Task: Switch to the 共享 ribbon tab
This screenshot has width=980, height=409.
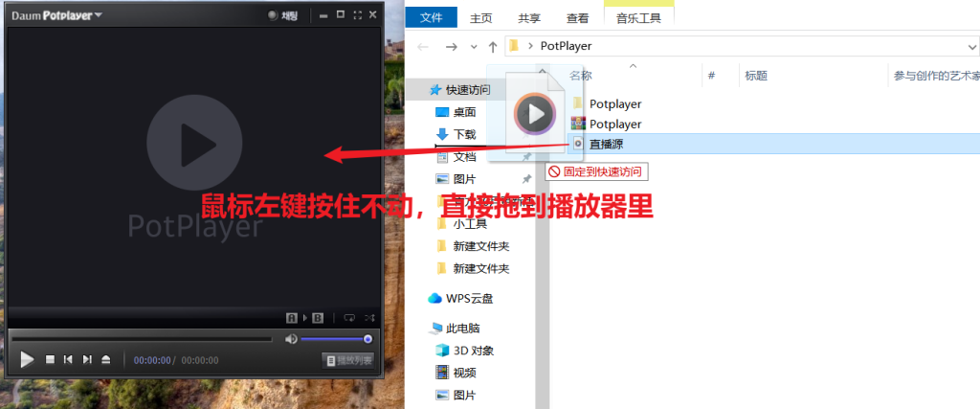Action: click(529, 18)
